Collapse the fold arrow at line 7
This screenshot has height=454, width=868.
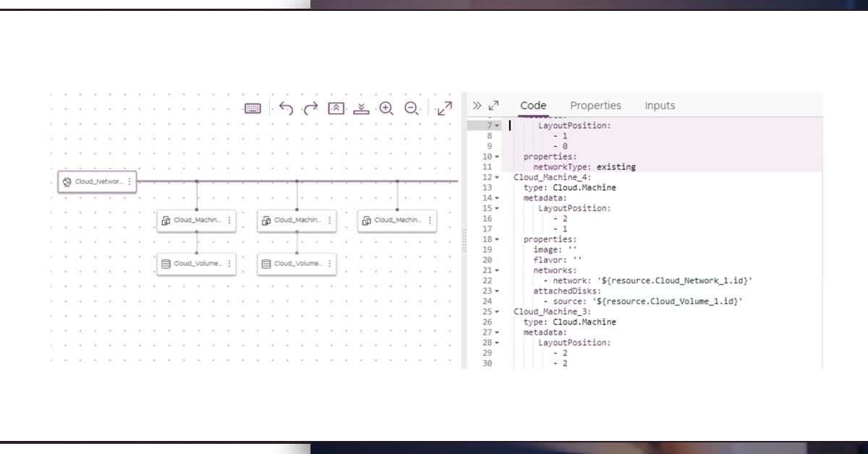coord(497,126)
